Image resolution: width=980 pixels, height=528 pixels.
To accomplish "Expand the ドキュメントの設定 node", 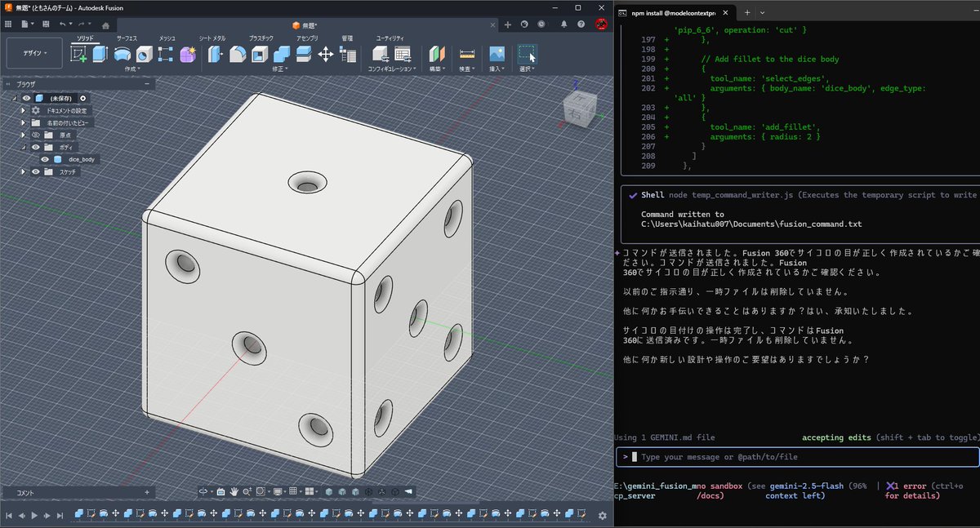I will pos(23,110).
